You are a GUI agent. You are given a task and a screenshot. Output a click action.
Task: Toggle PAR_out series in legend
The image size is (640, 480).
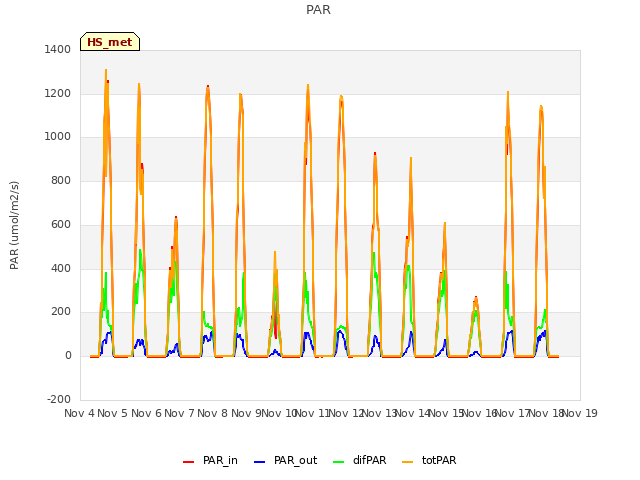285,460
